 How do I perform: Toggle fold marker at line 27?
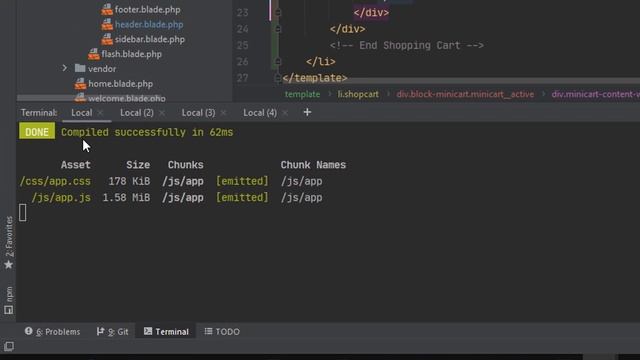(278, 78)
